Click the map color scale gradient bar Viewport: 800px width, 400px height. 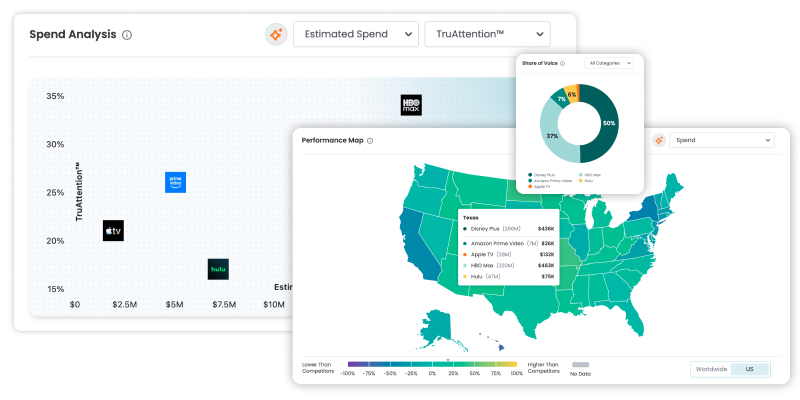coord(432,364)
